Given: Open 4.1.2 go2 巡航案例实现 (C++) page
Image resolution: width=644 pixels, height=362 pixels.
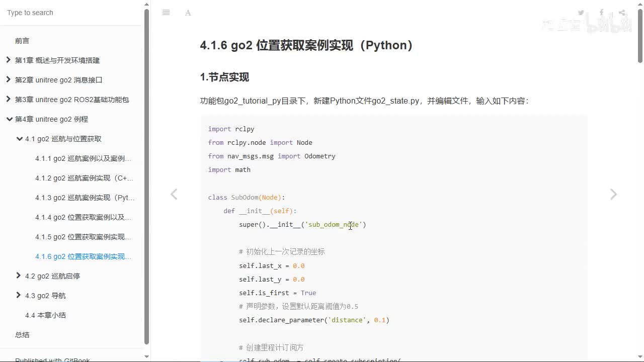Looking at the screenshot, I should coord(84,178).
